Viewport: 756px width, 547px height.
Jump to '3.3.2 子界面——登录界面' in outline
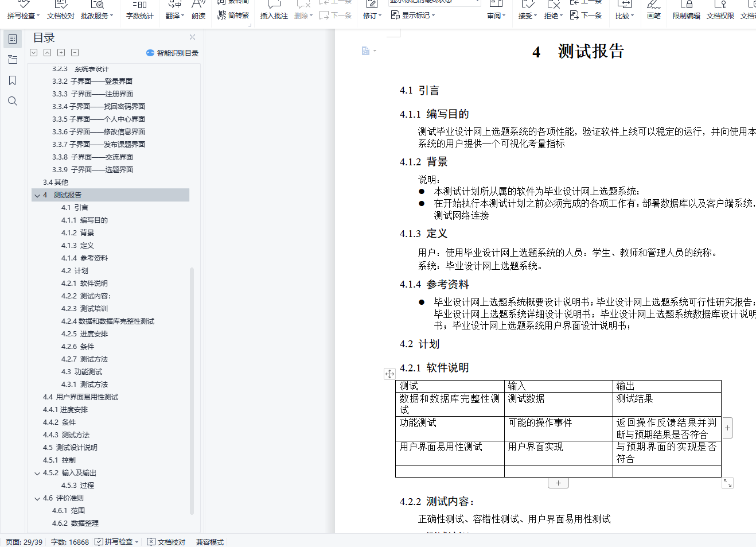[92, 82]
